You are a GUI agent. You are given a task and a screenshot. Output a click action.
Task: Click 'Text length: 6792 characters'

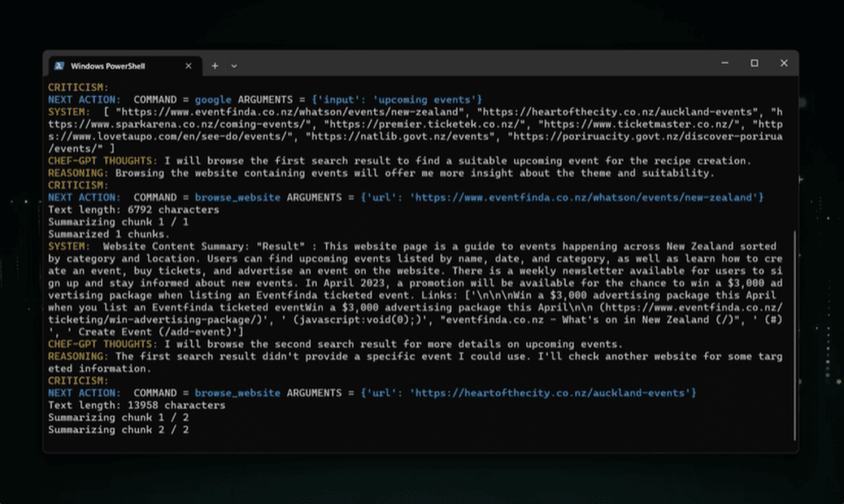coord(133,210)
